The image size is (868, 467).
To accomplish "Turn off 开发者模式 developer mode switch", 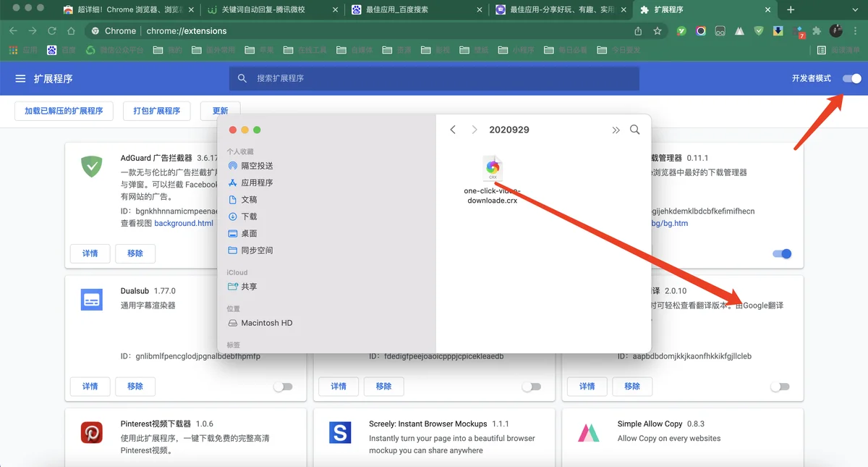I will tap(852, 78).
